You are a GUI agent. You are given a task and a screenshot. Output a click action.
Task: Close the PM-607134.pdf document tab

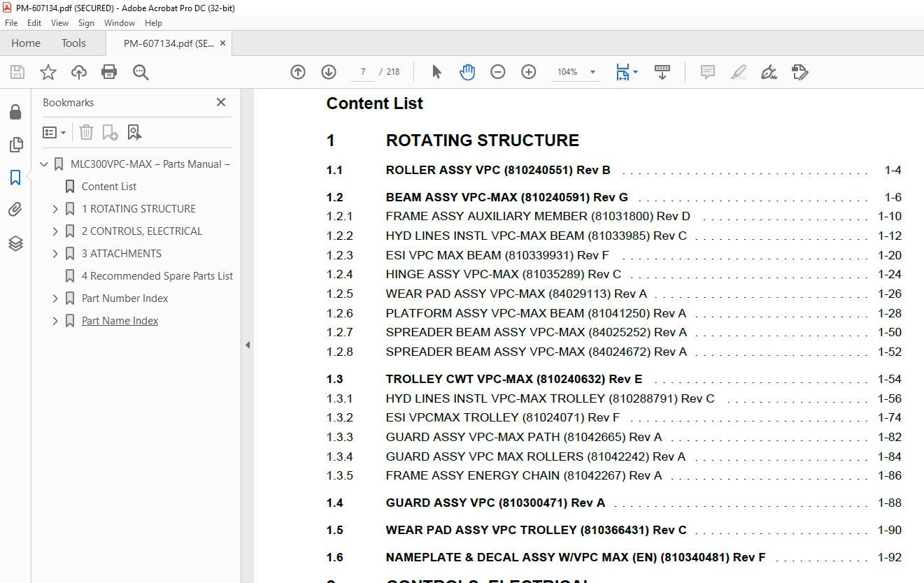223,43
